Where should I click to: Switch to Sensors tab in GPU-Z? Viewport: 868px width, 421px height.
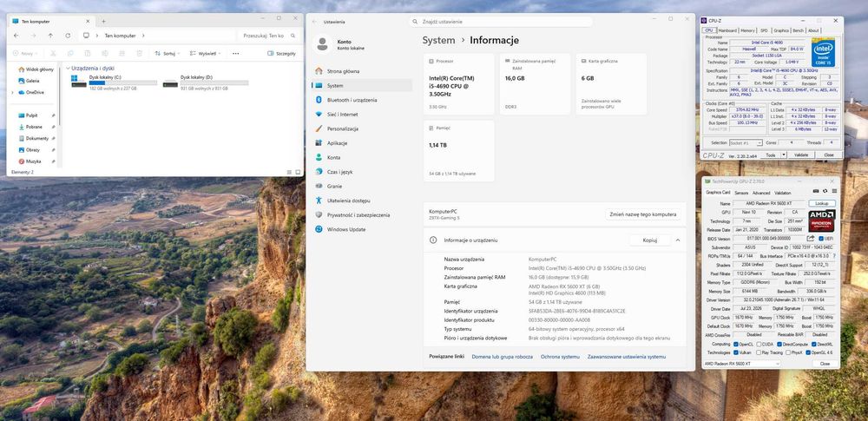[x=741, y=193]
